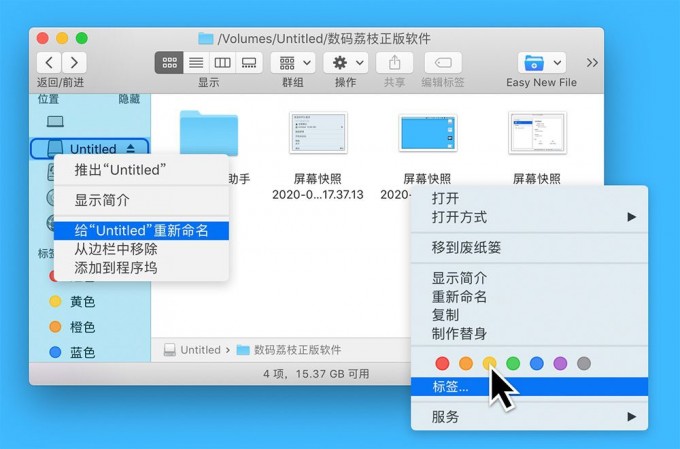Switch to gallery view
This screenshot has width=680, height=449.
click(x=249, y=63)
